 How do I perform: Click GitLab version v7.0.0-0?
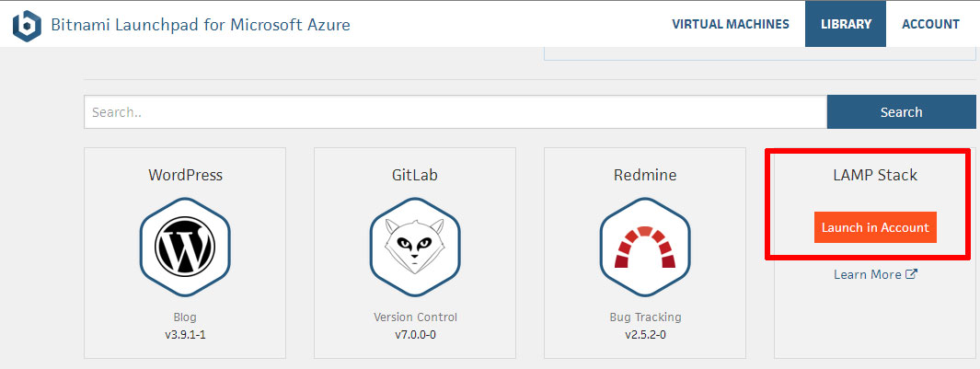click(415, 335)
